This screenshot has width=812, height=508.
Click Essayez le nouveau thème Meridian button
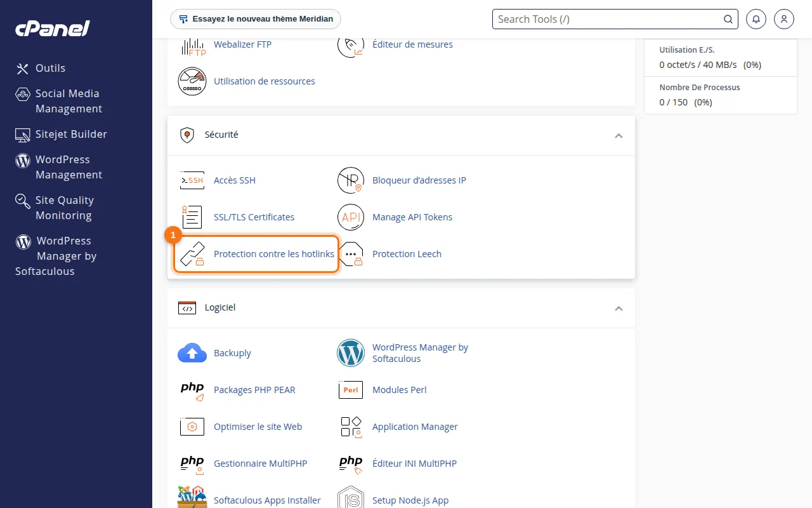256,19
